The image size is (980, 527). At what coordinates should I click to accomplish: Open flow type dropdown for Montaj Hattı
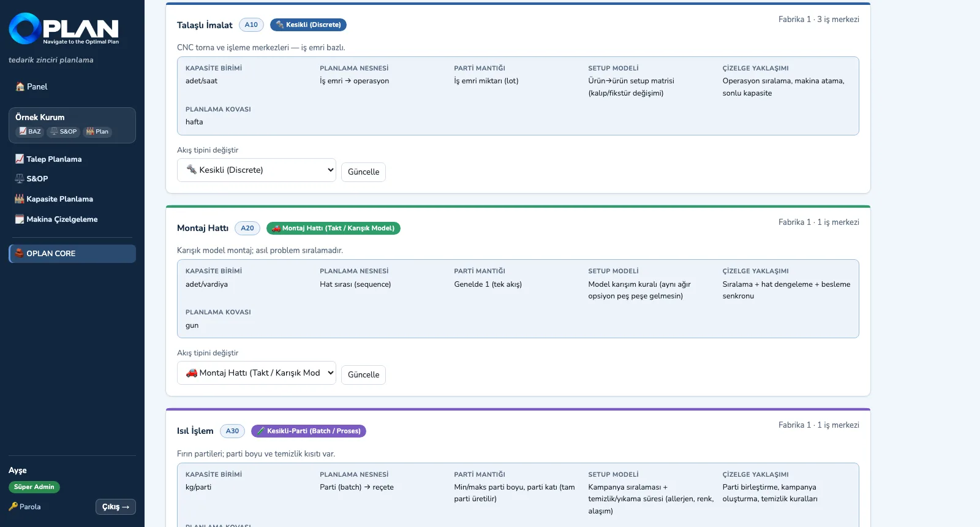257,373
